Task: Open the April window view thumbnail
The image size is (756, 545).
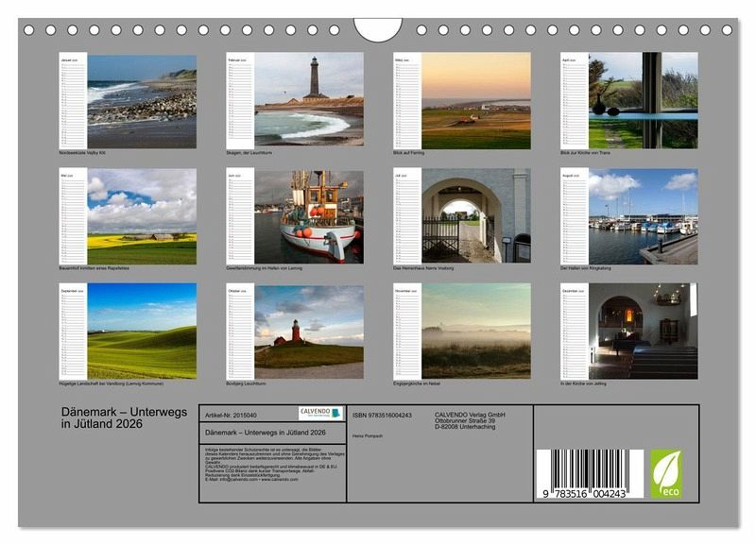Action: click(x=644, y=101)
